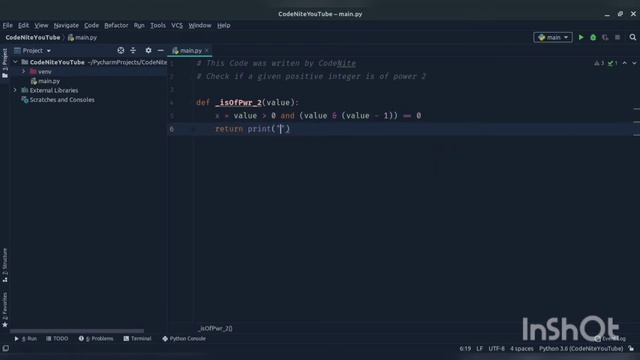Run the main configuration with green play icon
This screenshot has height=360, width=640.
click(x=581, y=38)
